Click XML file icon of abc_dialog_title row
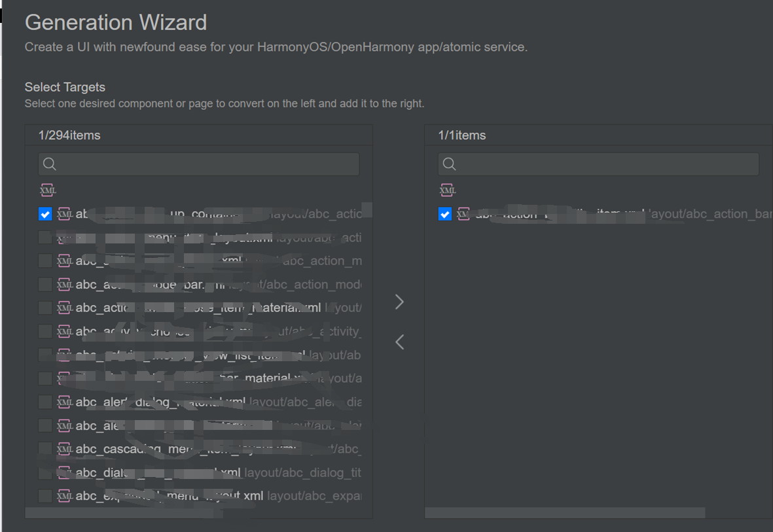 [x=64, y=472]
